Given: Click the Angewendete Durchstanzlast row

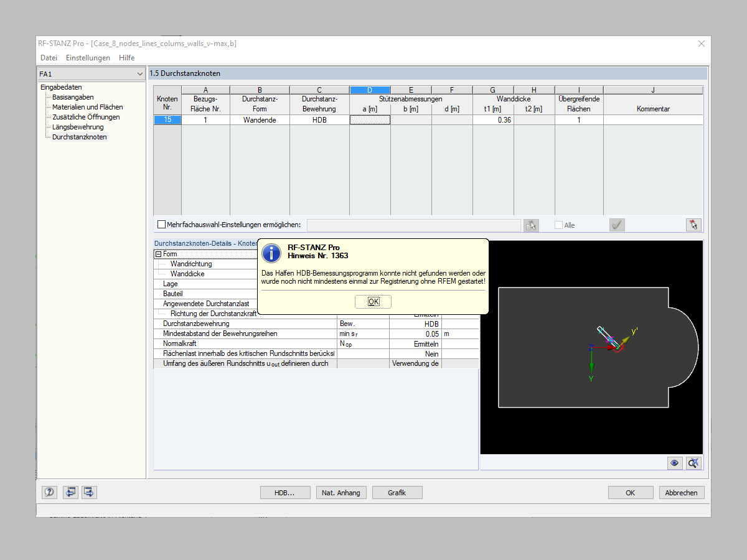Looking at the screenshot, I should click(207, 304).
